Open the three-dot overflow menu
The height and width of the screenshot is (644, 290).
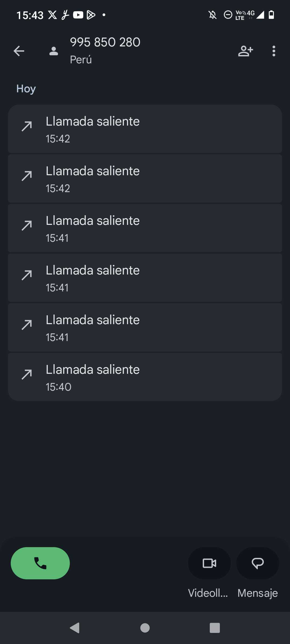pyautogui.click(x=274, y=51)
